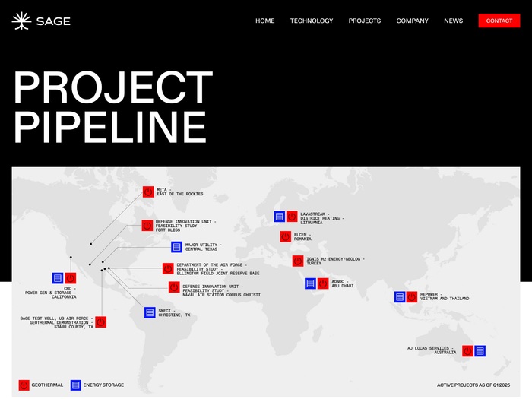This screenshot has height=399, width=532.
Task: Select the Repower Vietnam and Thailand storage icon
Action: tap(400, 297)
